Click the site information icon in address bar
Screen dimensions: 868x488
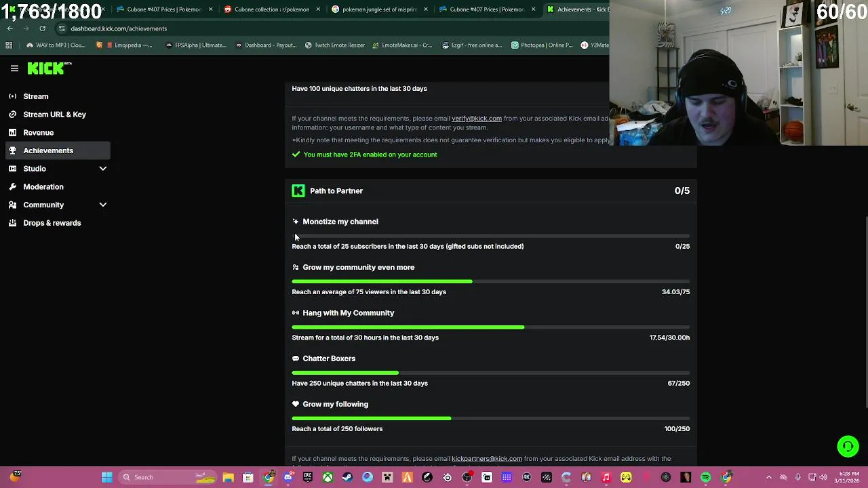[62, 28]
